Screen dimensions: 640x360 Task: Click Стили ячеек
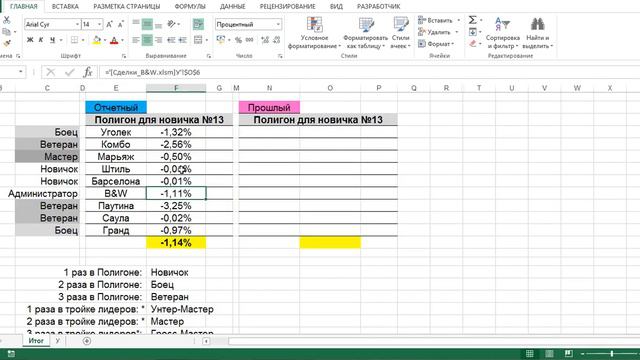click(400, 33)
